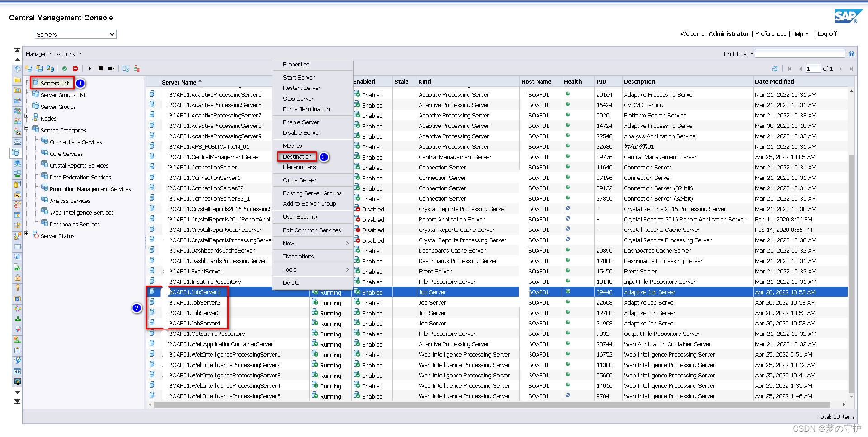The image size is (868, 437).
Task: Click the health icon for BOAP01.JobServer1 row
Action: pos(568,291)
